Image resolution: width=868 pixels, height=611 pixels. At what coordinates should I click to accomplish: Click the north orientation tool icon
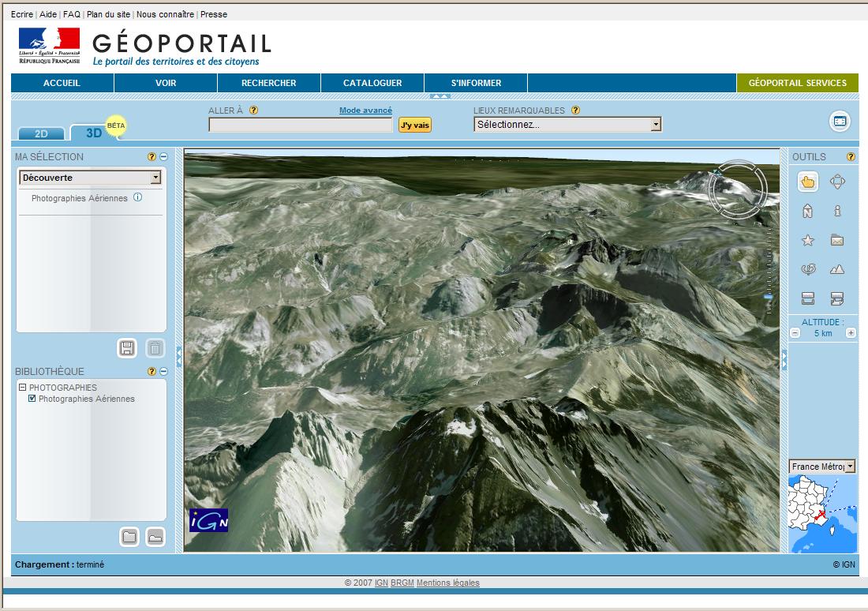(x=808, y=211)
